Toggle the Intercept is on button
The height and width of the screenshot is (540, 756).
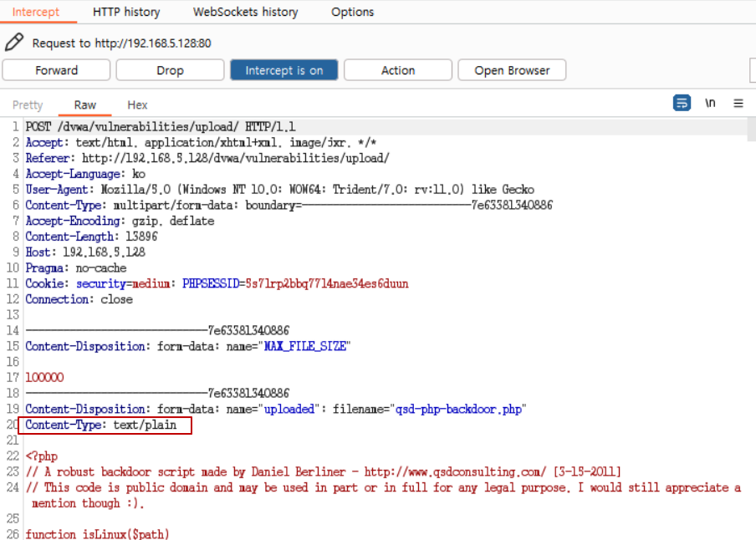284,70
